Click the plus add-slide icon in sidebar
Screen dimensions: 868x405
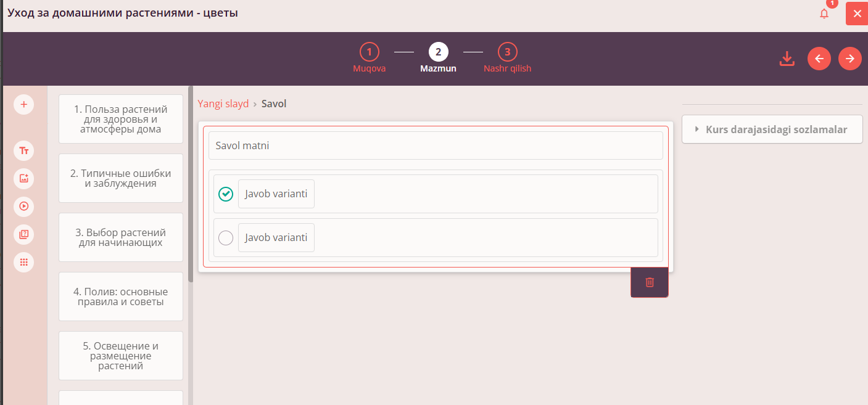tap(24, 104)
